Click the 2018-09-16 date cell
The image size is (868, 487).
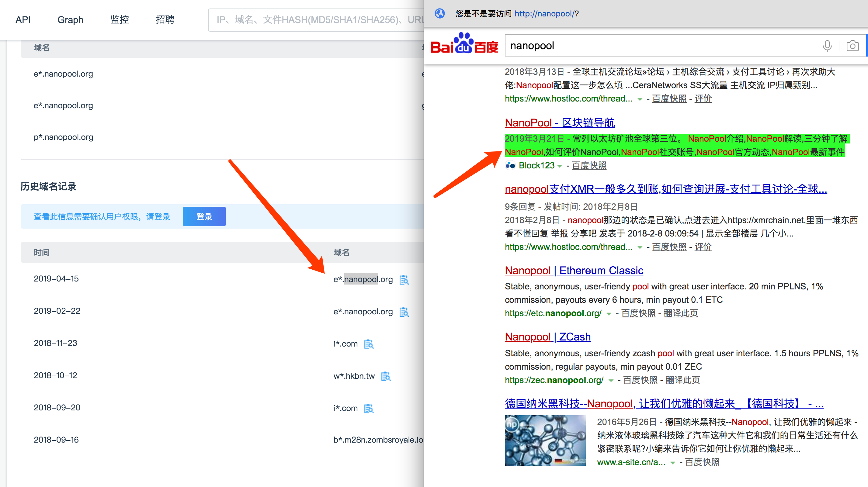(x=56, y=440)
